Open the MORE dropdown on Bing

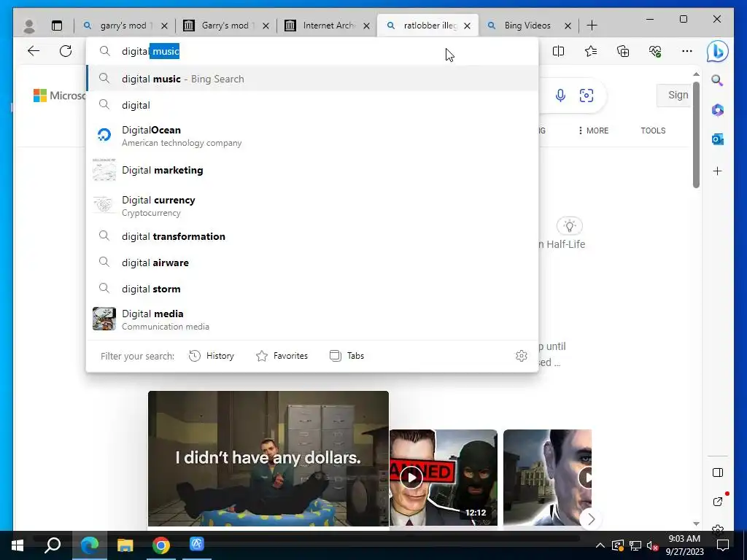[593, 131]
